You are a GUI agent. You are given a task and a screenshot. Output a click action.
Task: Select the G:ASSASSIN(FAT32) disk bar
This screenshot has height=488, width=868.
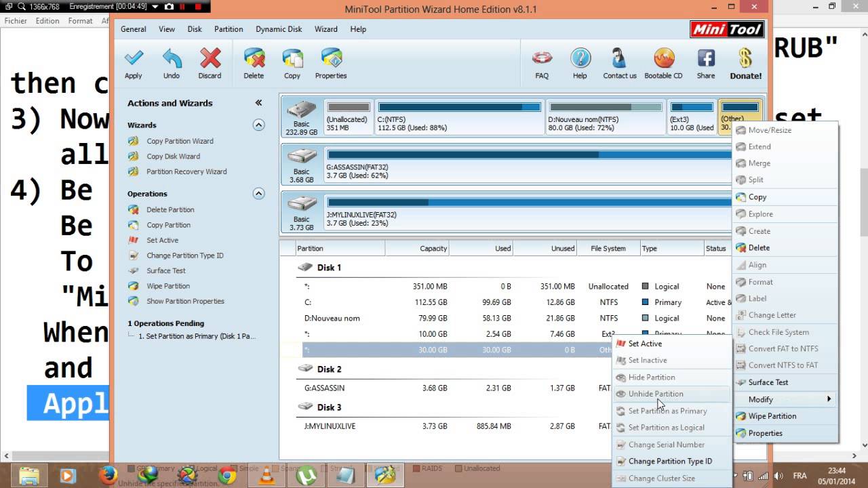[529, 165]
